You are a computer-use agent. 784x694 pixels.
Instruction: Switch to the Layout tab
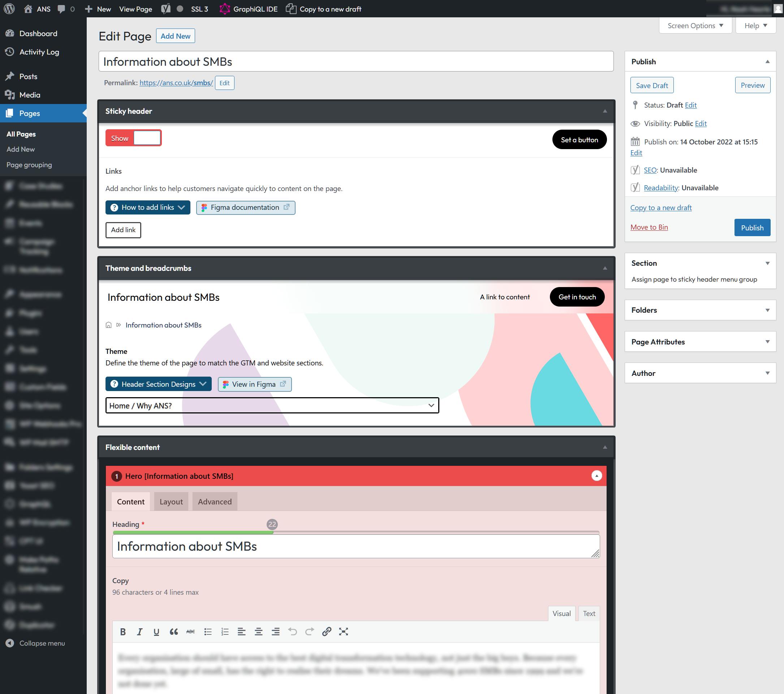click(171, 502)
